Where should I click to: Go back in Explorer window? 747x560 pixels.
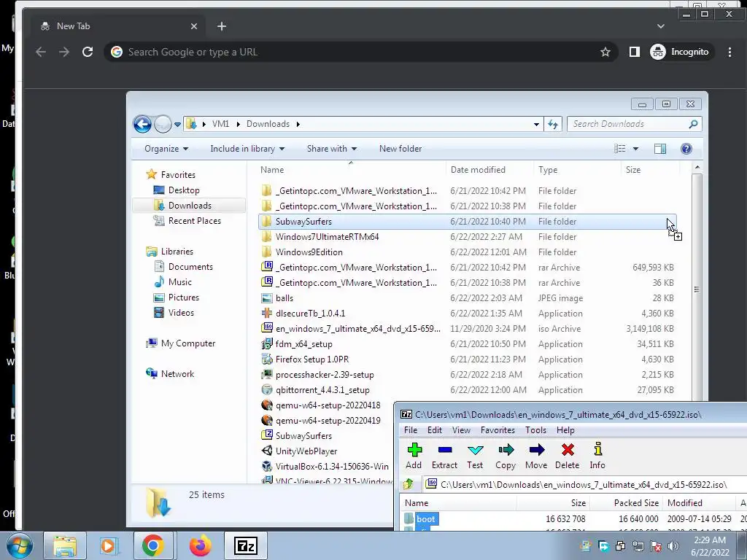tap(142, 124)
